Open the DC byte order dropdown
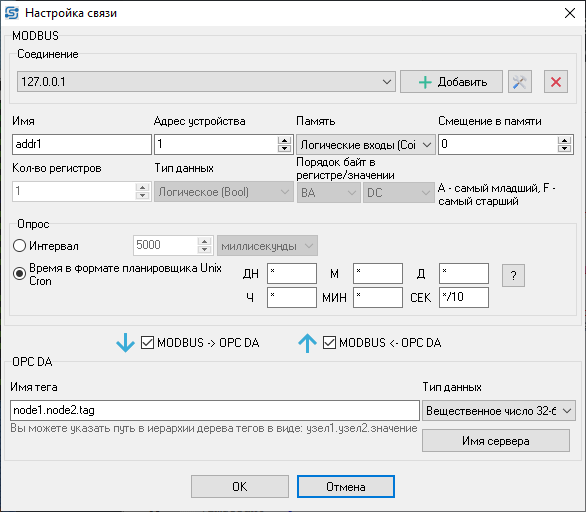Viewport: 586px width, 512px height. (398, 192)
